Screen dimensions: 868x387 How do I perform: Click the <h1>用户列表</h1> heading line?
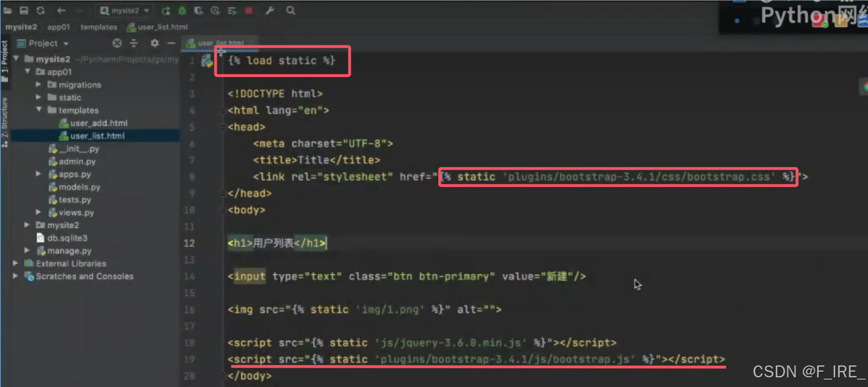(x=277, y=243)
